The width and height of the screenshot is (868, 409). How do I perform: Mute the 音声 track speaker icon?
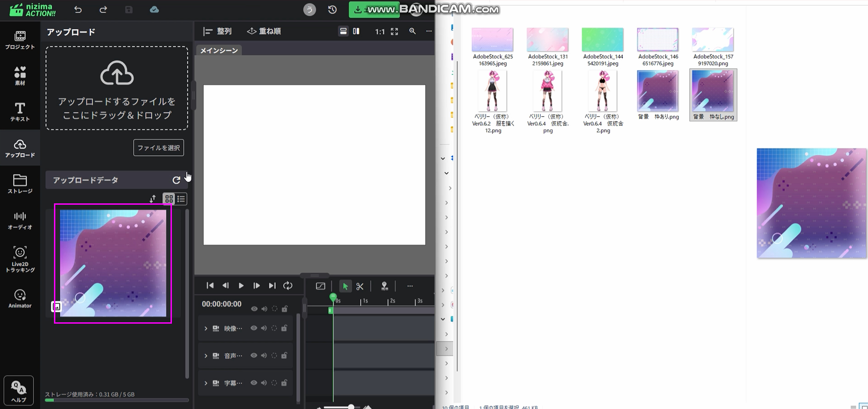coord(264,355)
